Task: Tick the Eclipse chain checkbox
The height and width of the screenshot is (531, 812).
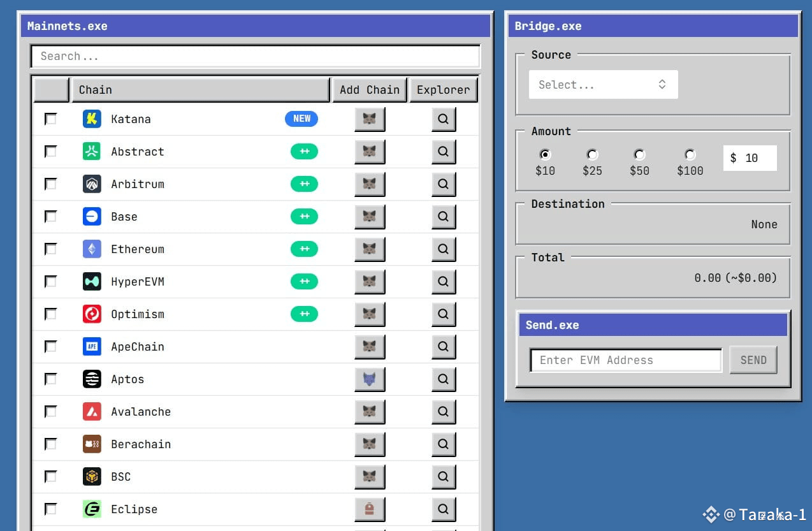Action: [x=50, y=509]
